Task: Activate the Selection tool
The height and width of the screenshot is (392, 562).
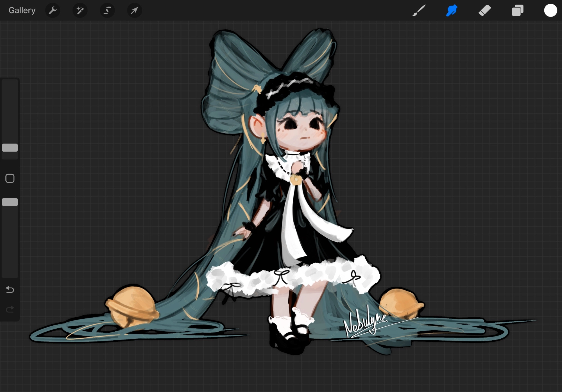Action: coord(107,10)
